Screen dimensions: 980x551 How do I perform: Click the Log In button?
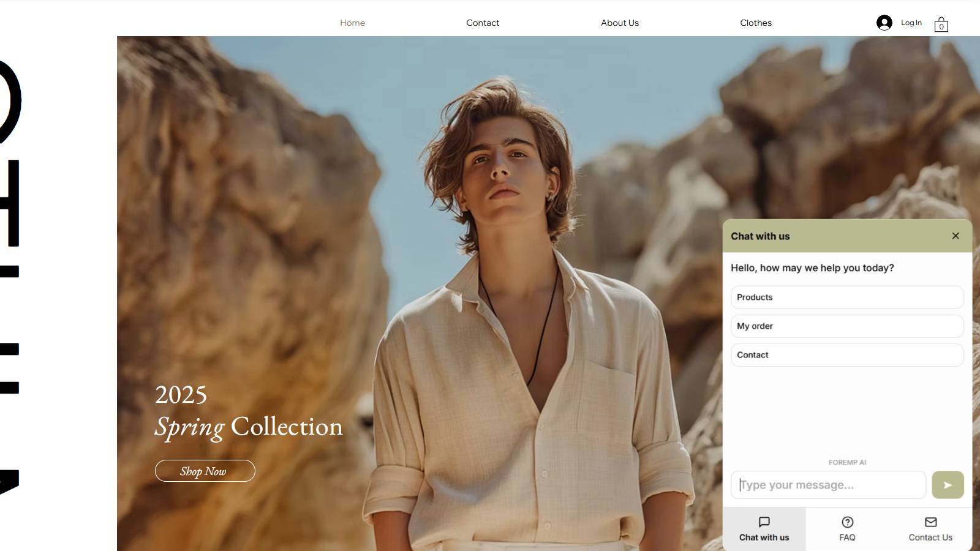pos(911,22)
